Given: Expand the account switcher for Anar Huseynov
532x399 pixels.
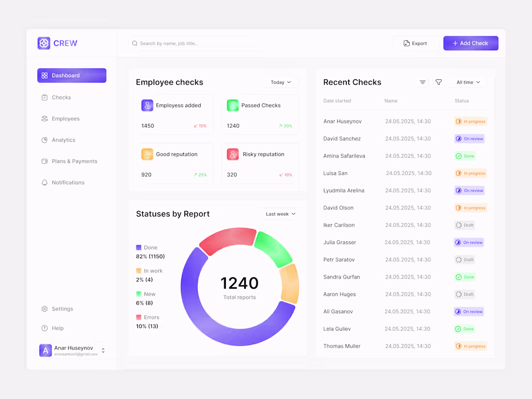Looking at the screenshot, I should (x=103, y=350).
